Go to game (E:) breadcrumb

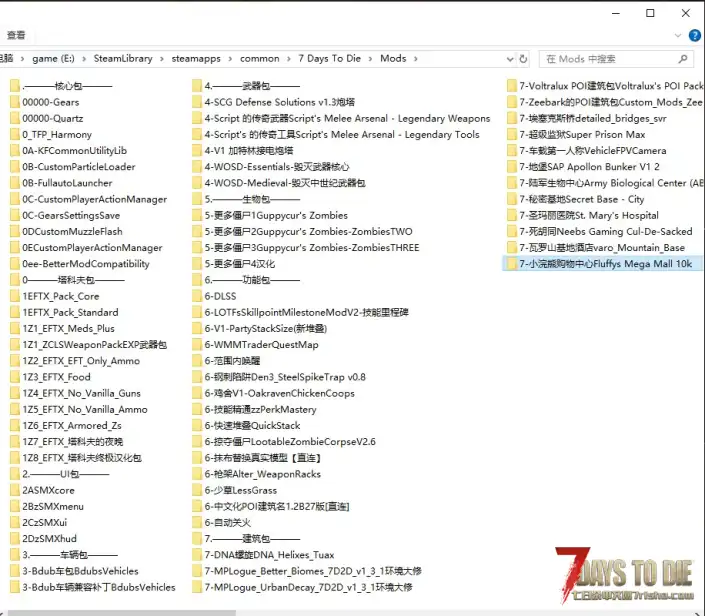pos(54,58)
